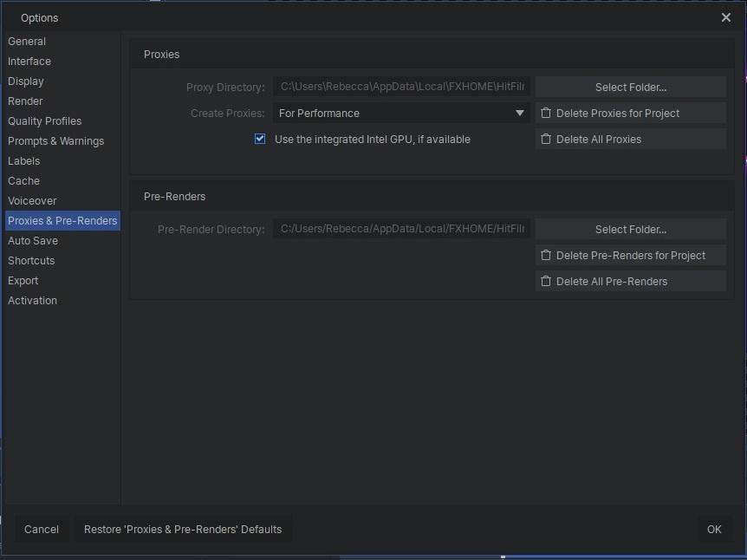Click Select Folder for Proxy Directory

[x=631, y=87]
